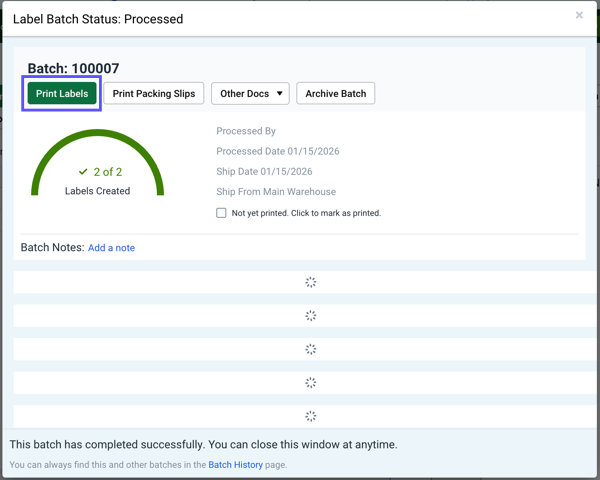Mark batch as printed checkbox
Image resolution: width=600 pixels, height=480 pixels.
click(221, 213)
